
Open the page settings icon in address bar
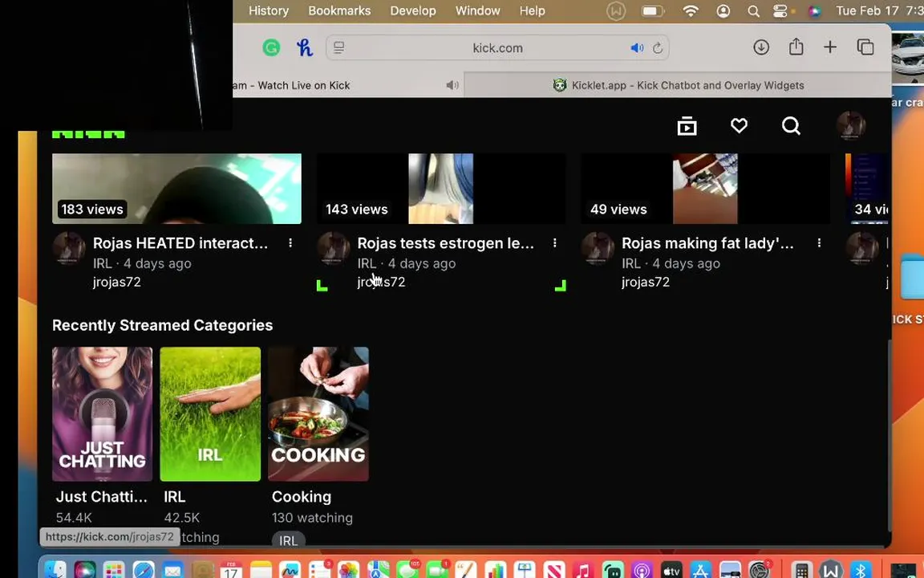pos(338,48)
